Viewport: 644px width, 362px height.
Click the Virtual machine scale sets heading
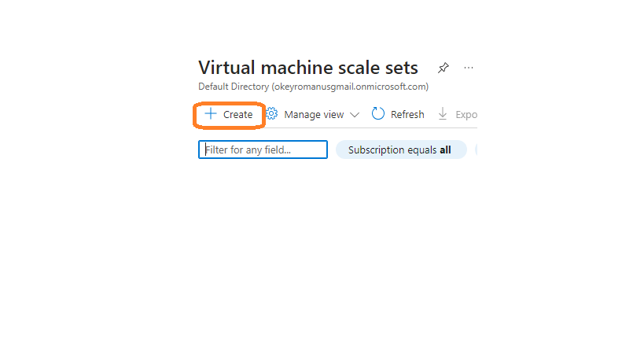tap(308, 68)
